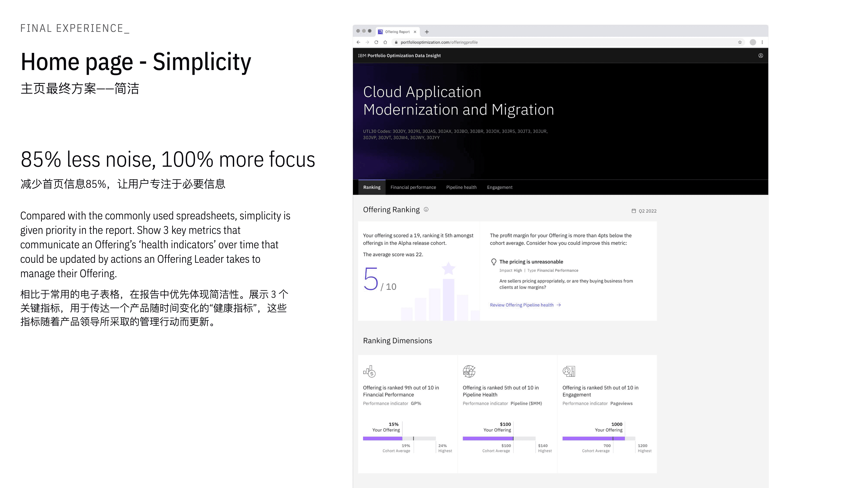This screenshot has height=488, width=868.
Task: Click the 'Type Financial Performance' label
Action: 553,270
